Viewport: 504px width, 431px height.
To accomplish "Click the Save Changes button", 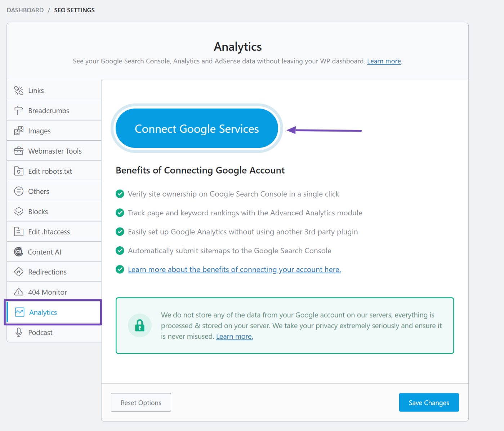I will click(429, 403).
